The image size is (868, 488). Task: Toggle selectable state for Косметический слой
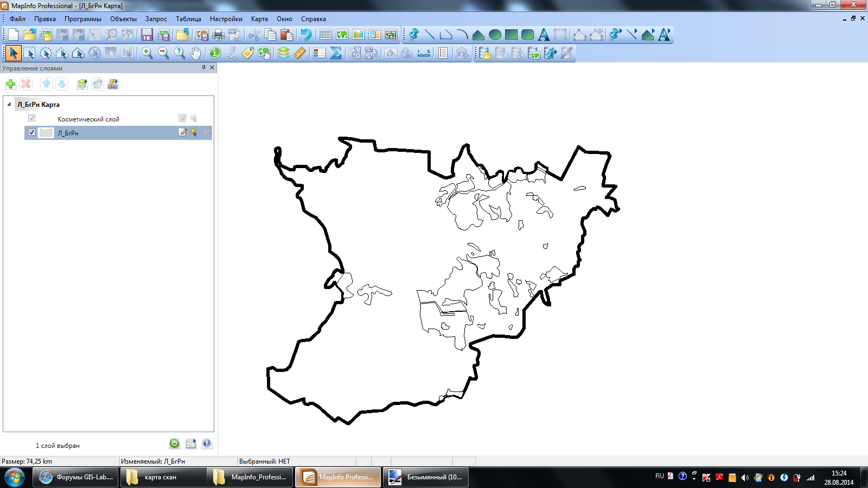[194, 118]
